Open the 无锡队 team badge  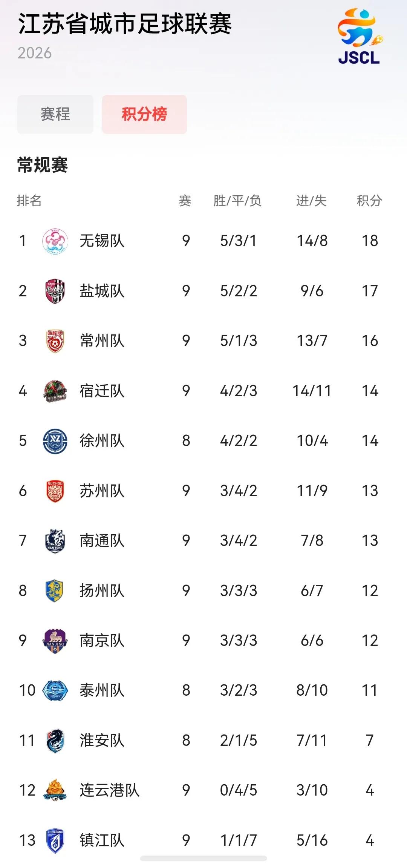(x=55, y=241)
